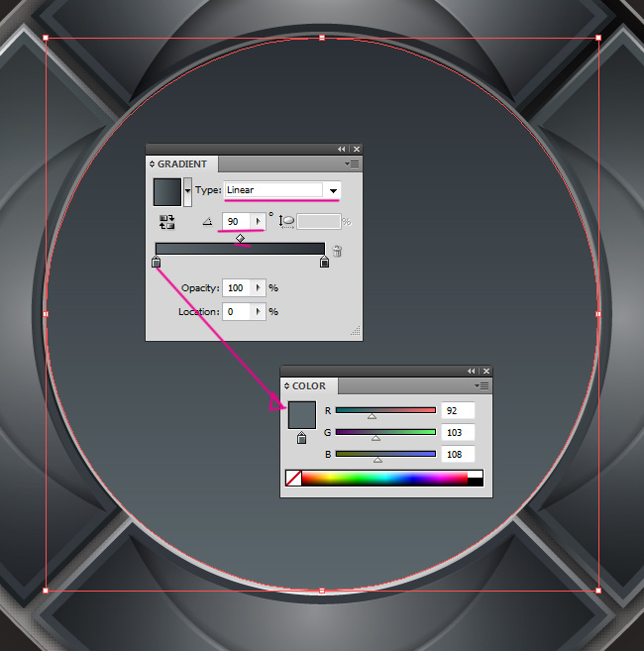Open the Location value arrow
This screenshot has height=651, width=644.
click(258, 312)
